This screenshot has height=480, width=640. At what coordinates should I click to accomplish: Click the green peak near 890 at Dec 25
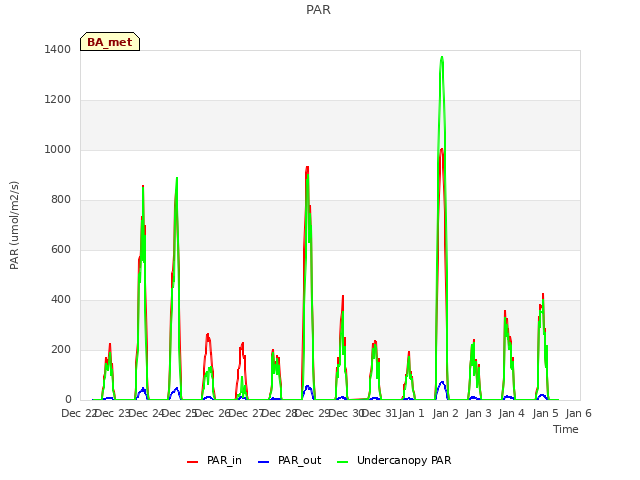pos(177,179)
